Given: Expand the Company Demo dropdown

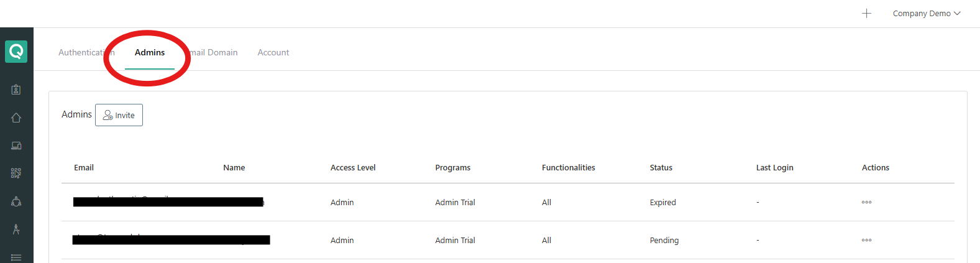Looking at the screenshot, I should pos(926,13).
